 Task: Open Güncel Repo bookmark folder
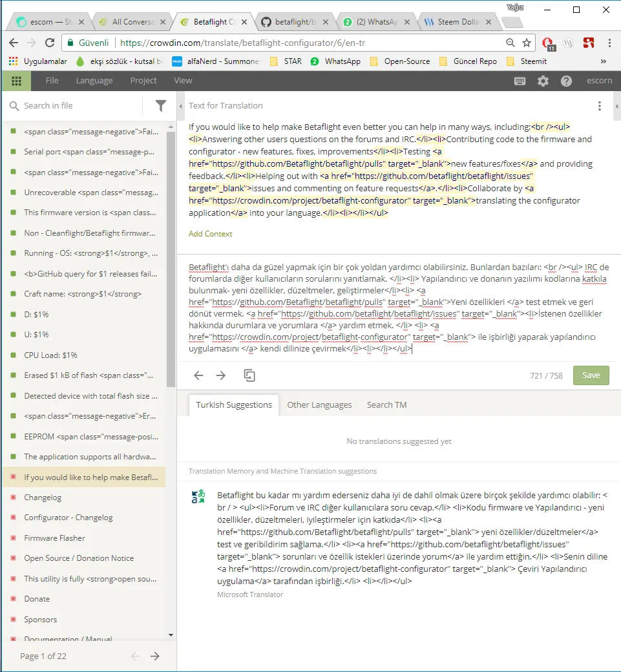(468, 61)
